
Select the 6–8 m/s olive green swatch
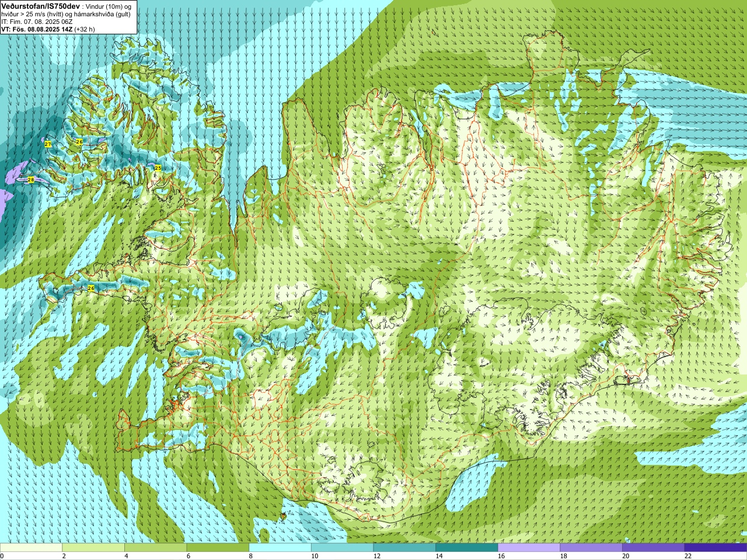tap(218, 548)
